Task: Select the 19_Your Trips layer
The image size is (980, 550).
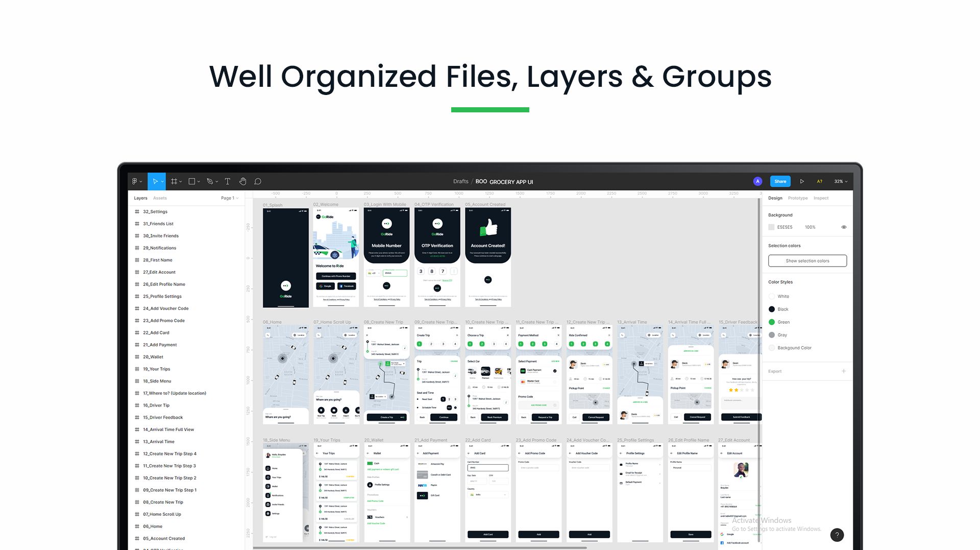Action: pyautogui.click(x=157, y=369)
